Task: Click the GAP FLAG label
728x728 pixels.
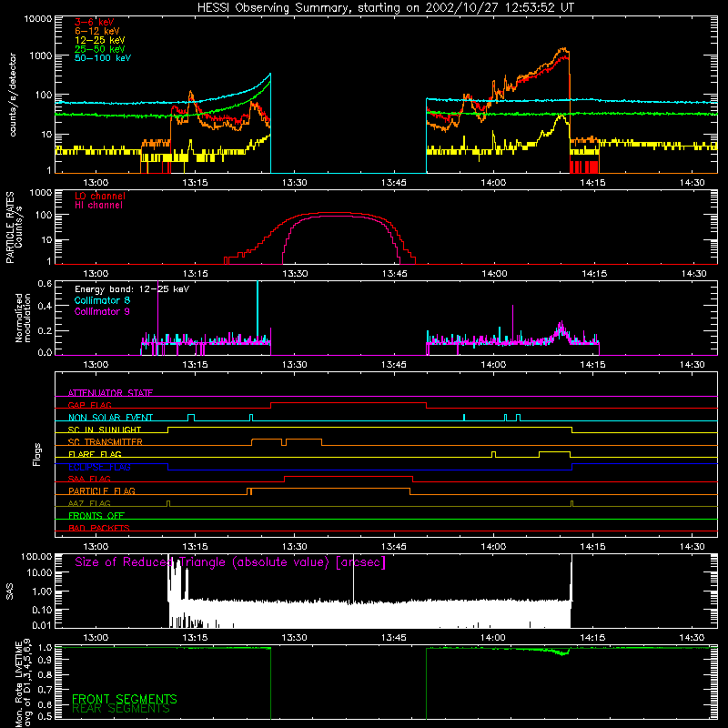Action: 89,405
